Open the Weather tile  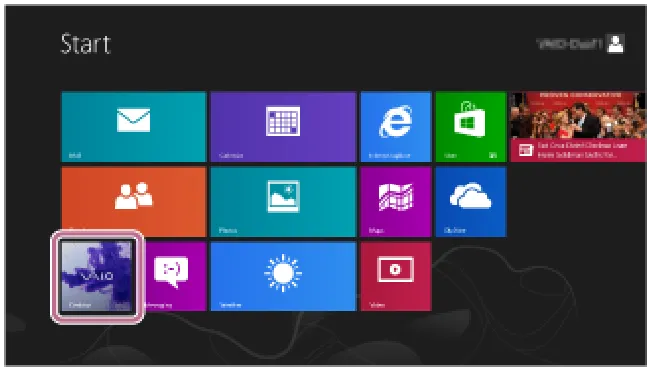(x=283, y=276)
